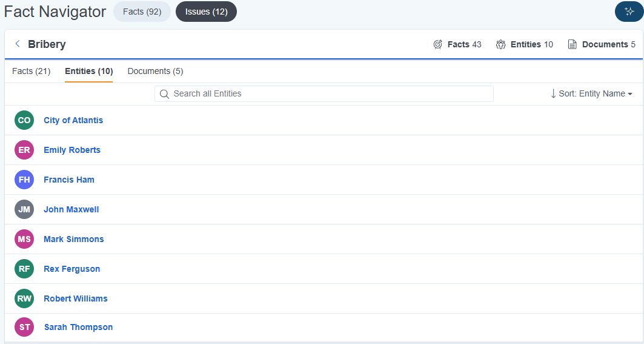The width and height of the screenshot is (644, 344).
Task: Open the Mark Simmons entity
Action: 74,239
